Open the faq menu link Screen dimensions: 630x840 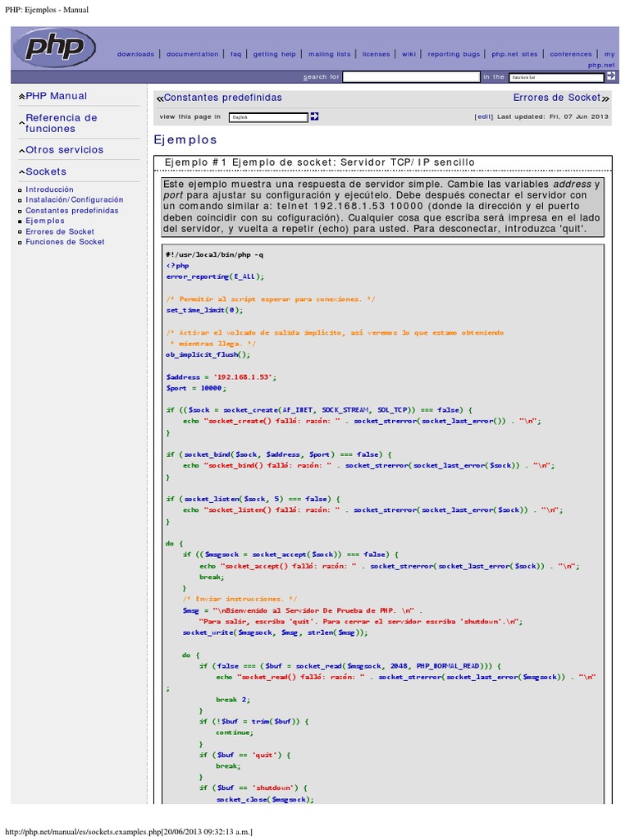click(235, 54)
